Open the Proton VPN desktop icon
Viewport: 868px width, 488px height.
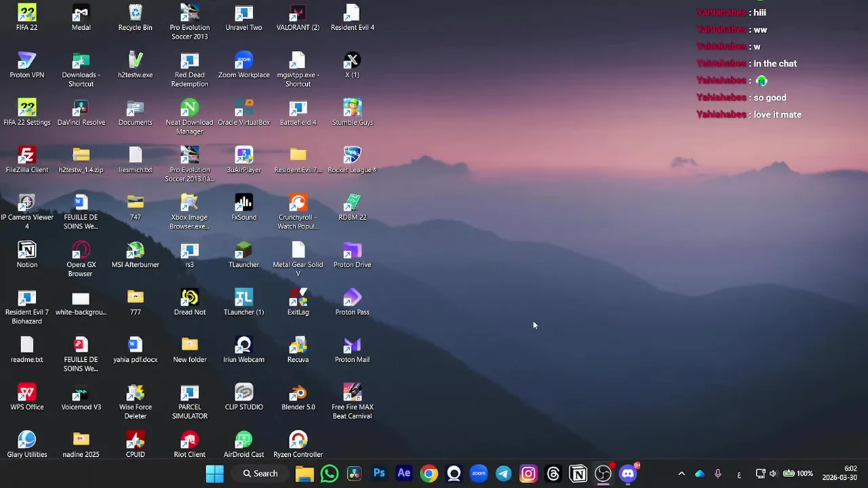tap(27, 65)
